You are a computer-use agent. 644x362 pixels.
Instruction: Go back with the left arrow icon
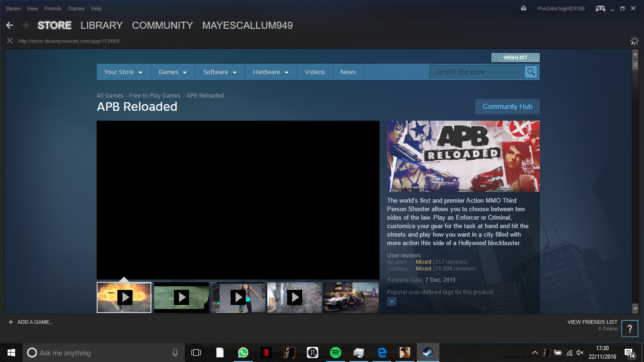[9, 25]
